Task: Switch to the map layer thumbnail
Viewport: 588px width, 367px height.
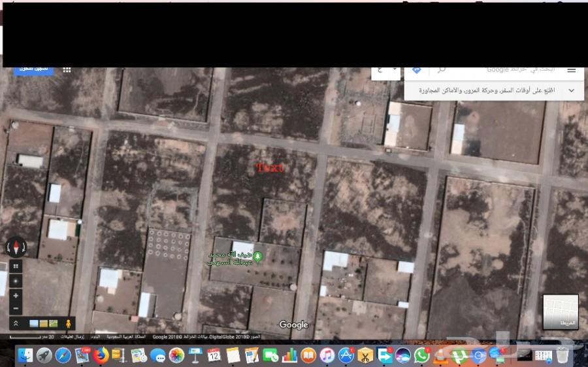Action: (x=561, y=312)
